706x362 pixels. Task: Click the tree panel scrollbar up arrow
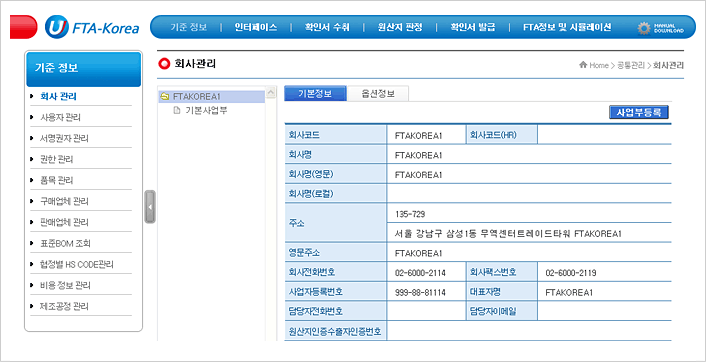(271, 93)
